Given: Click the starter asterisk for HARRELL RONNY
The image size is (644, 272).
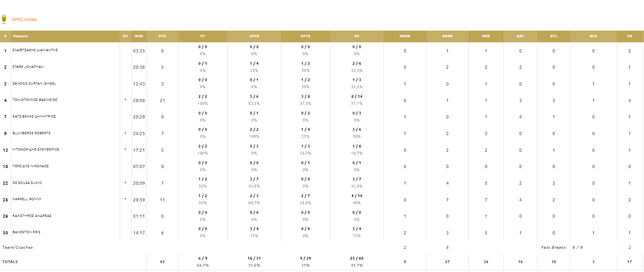Looking at the screenshot, I should pos(125,199).
